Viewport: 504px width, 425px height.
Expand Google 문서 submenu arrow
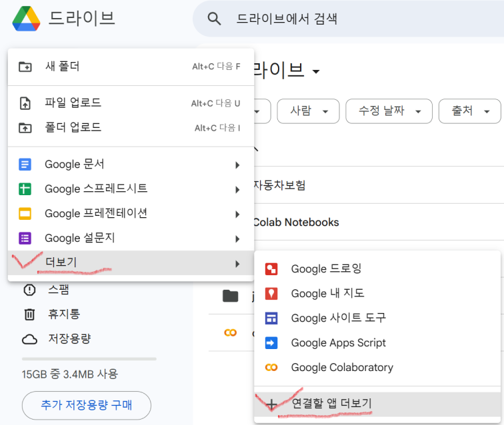click(237, 165)
